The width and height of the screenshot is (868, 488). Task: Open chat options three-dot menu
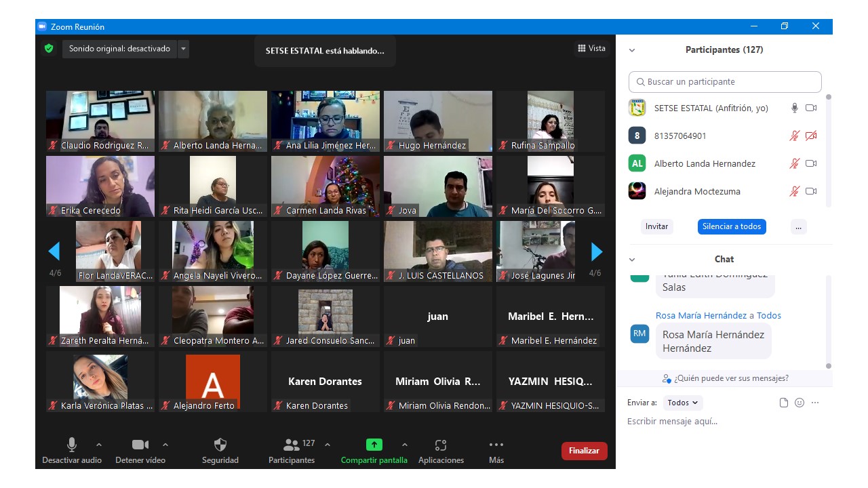coord(815,403)
